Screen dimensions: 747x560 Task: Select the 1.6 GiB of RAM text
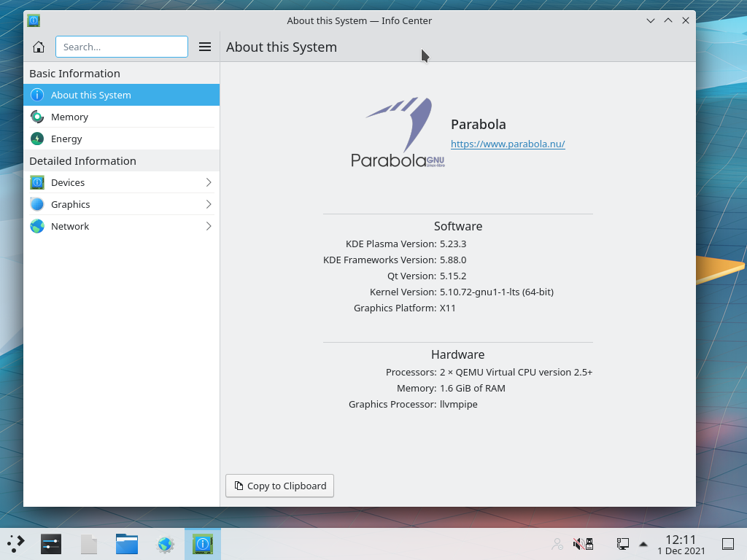click(x=473, y=388)
